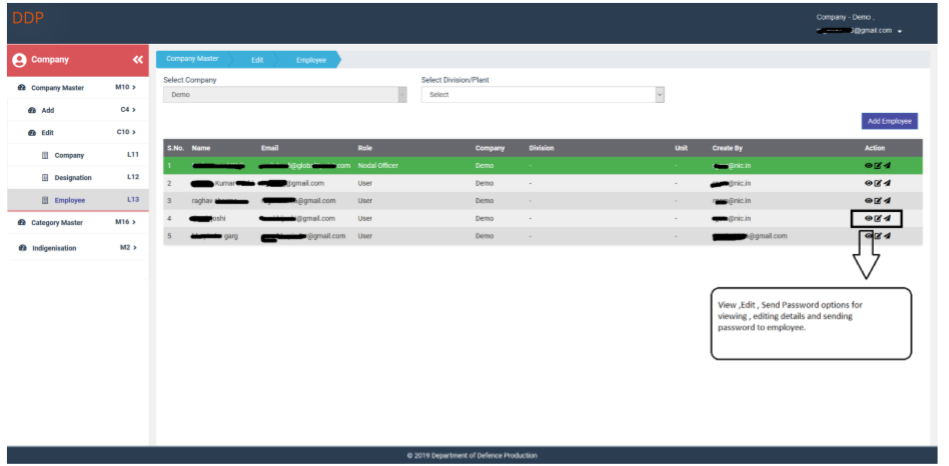Collapse sidebar with the double chevron icon

click(138, 60)
